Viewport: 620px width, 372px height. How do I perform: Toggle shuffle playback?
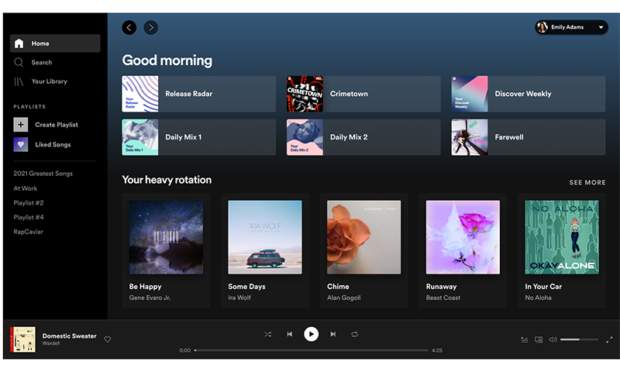(268, 334)
